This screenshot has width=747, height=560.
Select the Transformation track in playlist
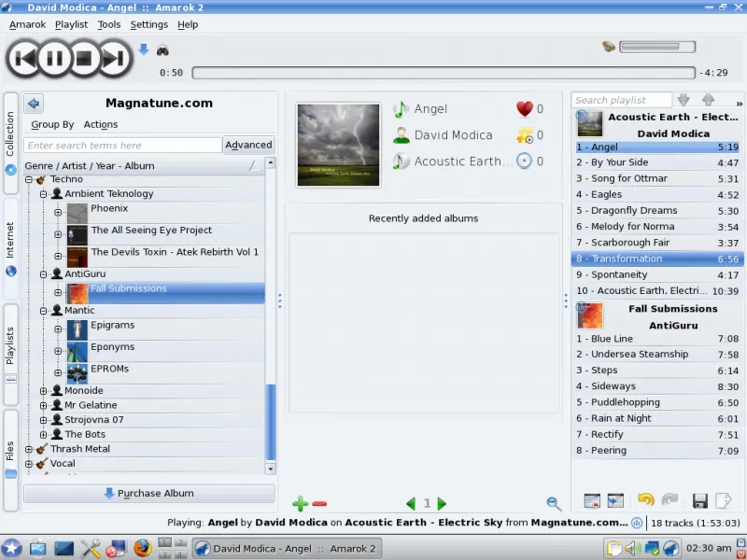654,259
